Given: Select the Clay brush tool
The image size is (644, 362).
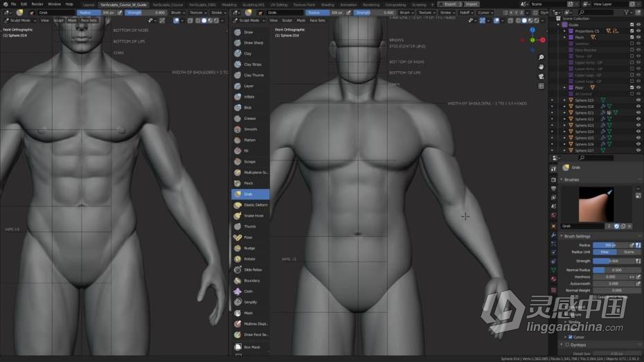Looking at the screenshot, I should (250, 53).
